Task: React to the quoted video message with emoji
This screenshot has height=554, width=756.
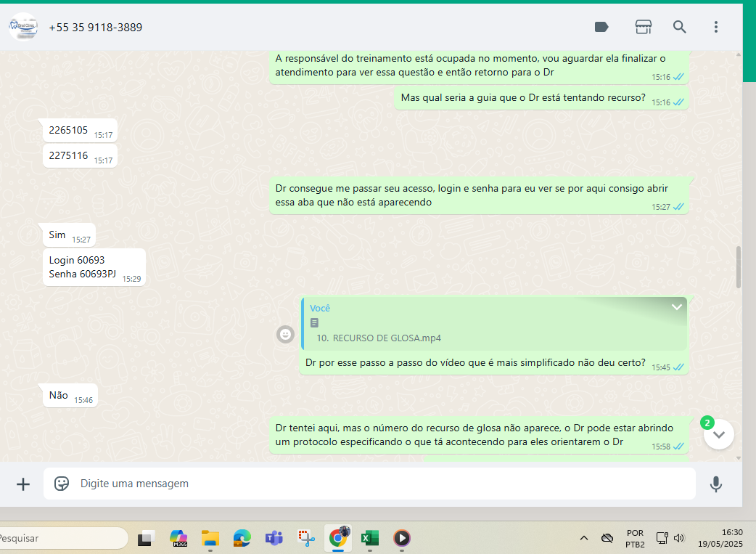Action: pyautogui.click(x=285, y=334)
